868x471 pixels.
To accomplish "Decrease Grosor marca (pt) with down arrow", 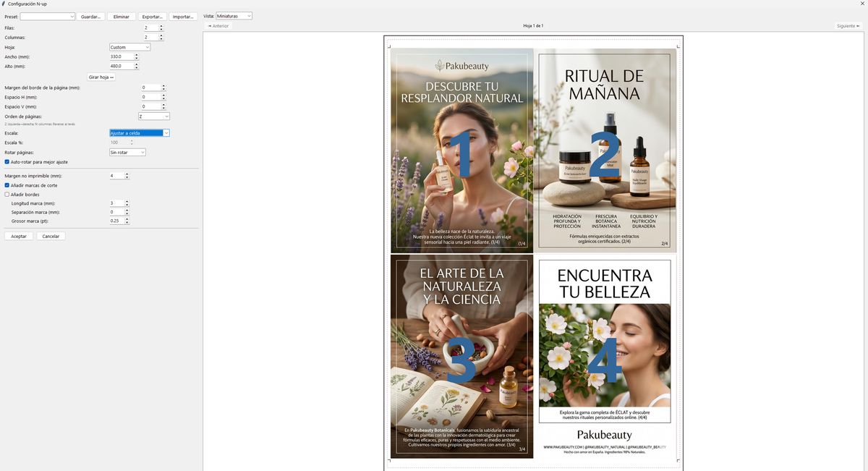I will 127,223.
